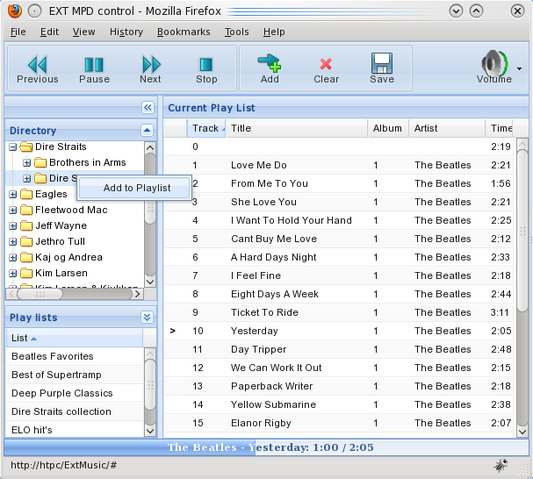Open the Volume dropdown arrow
The height and width of the screenshot is (479, 533).
(x=519, y=69)
